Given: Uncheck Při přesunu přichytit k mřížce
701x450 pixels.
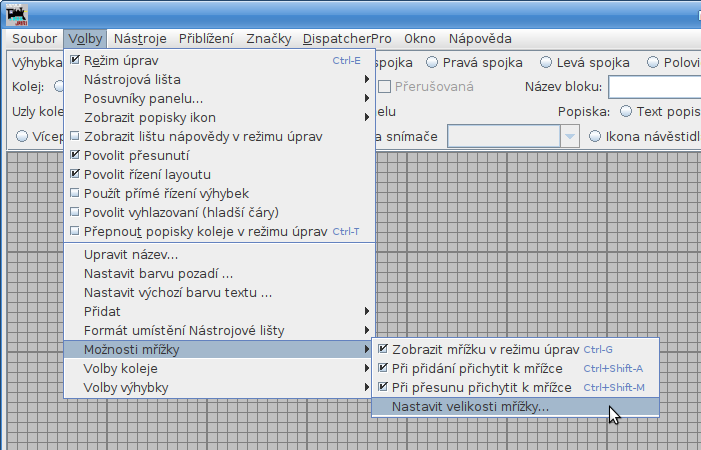Looking at the screenshot, I should point(383,387).
